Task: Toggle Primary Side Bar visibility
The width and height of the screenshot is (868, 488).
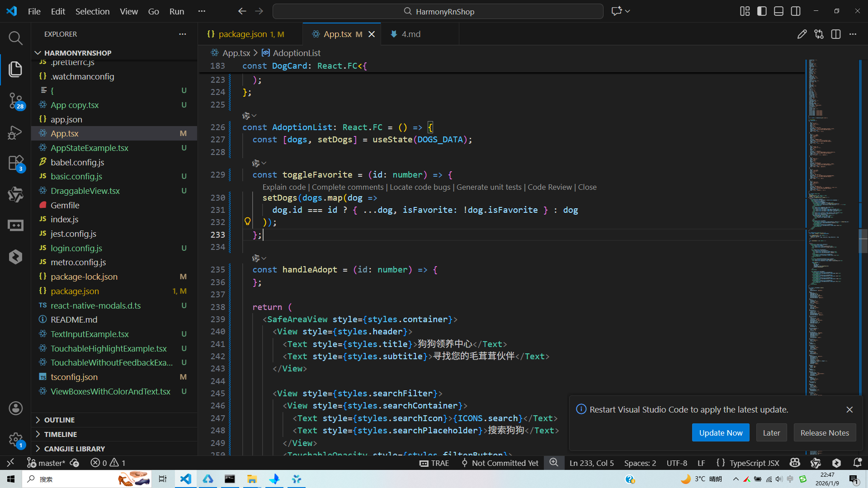Action: 762,11
